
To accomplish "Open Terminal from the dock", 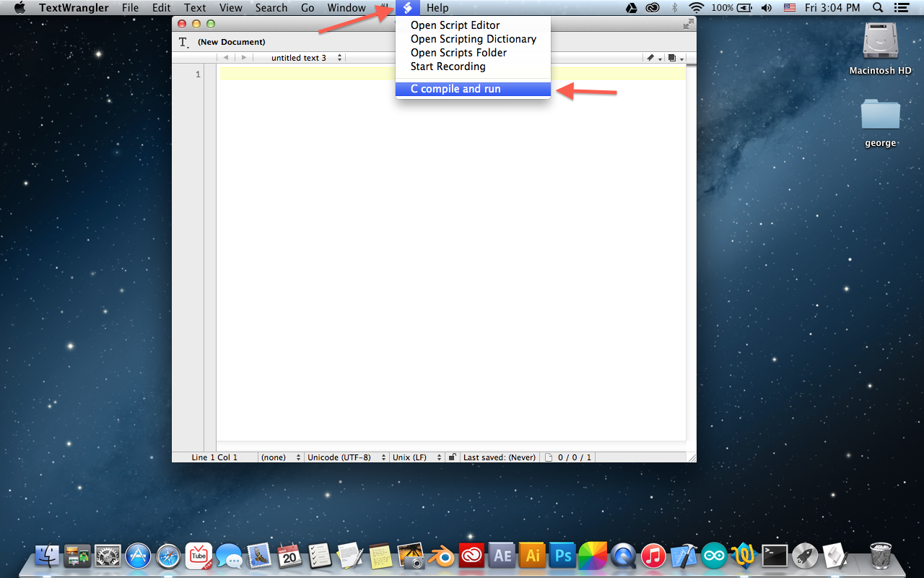I will pos(775,556).
